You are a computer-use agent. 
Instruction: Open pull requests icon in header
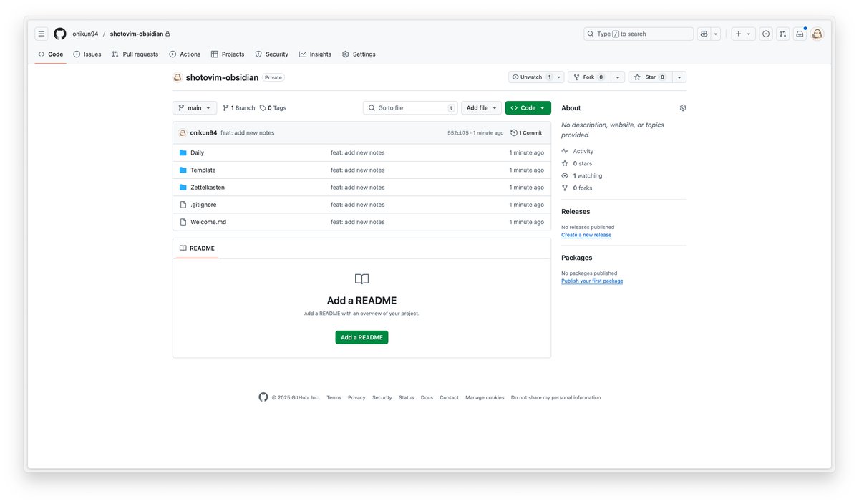783,34
